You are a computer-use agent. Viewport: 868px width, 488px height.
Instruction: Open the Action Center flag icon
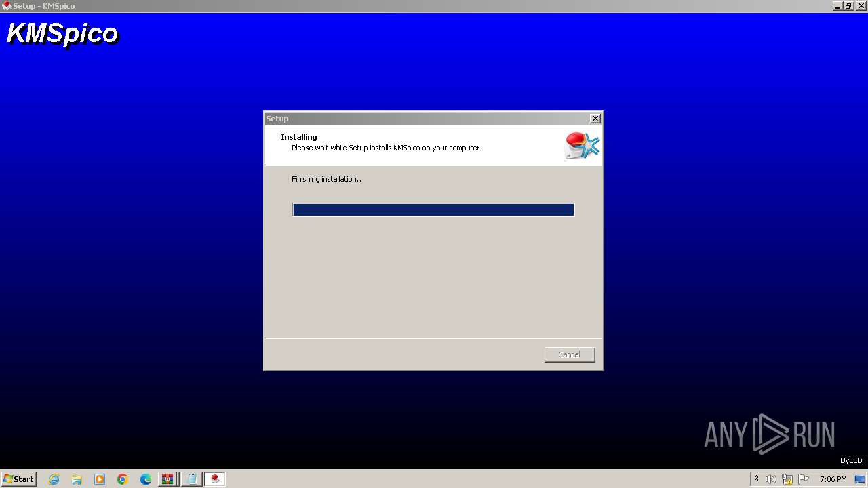tap(804, 479)
